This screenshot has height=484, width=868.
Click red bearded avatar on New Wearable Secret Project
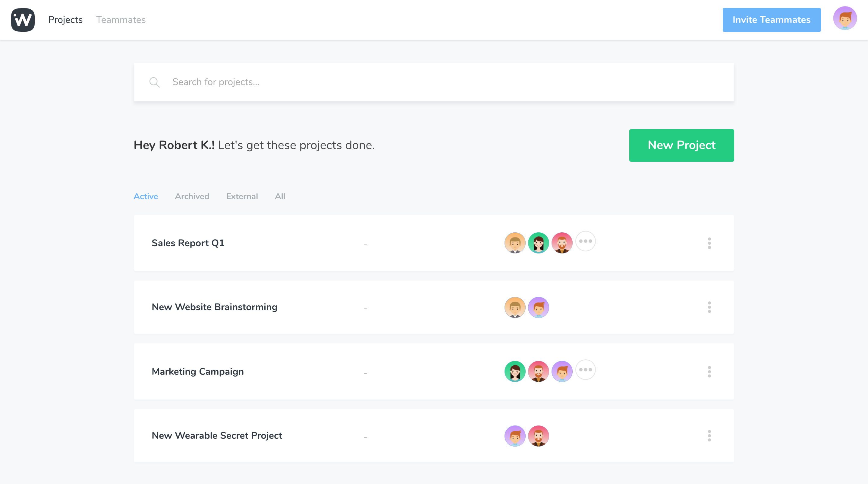pos(538,436)
